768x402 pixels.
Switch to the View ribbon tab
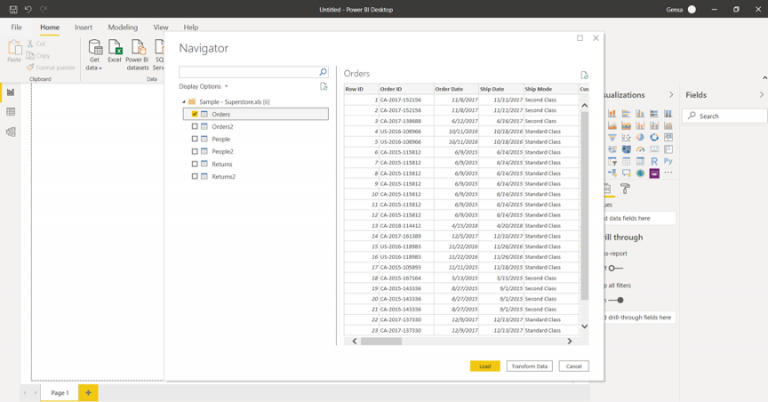tap(161, 27)
